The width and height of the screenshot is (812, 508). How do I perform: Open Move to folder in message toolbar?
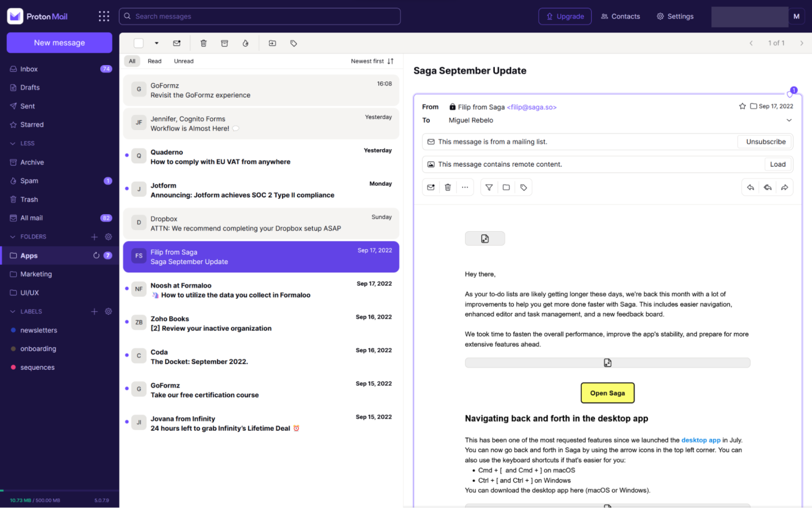[x=506, y=187]
